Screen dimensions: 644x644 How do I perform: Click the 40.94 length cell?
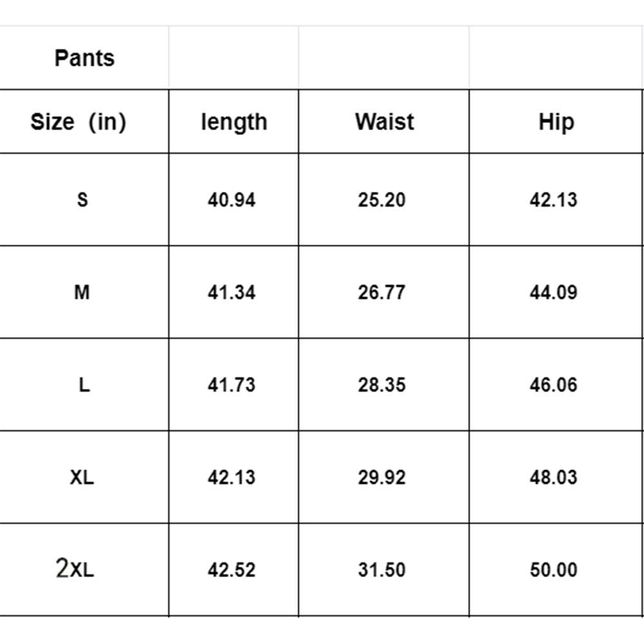tap(231, 200)
